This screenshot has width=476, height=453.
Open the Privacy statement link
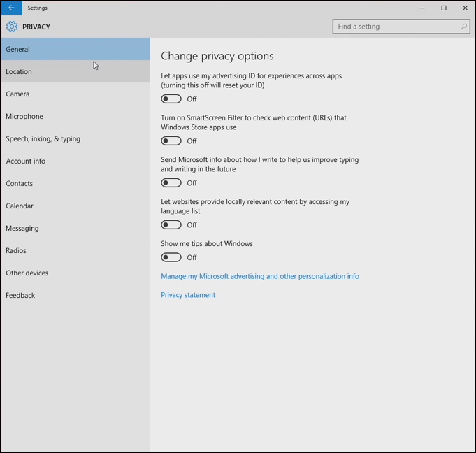(x=188, y=295)
